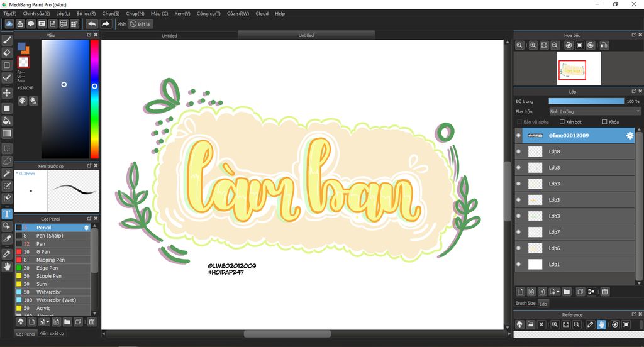Open Pencil brush settings gear

click(86, 228)
